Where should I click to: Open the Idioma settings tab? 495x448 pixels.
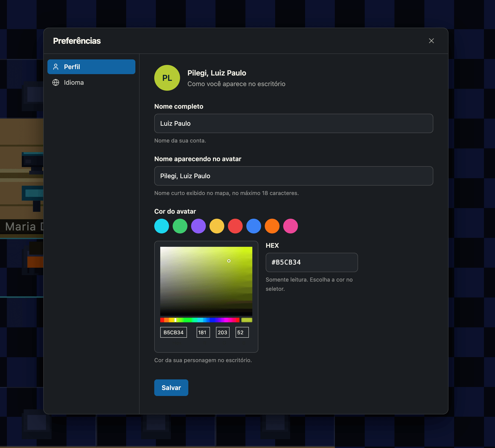point(91,82)
